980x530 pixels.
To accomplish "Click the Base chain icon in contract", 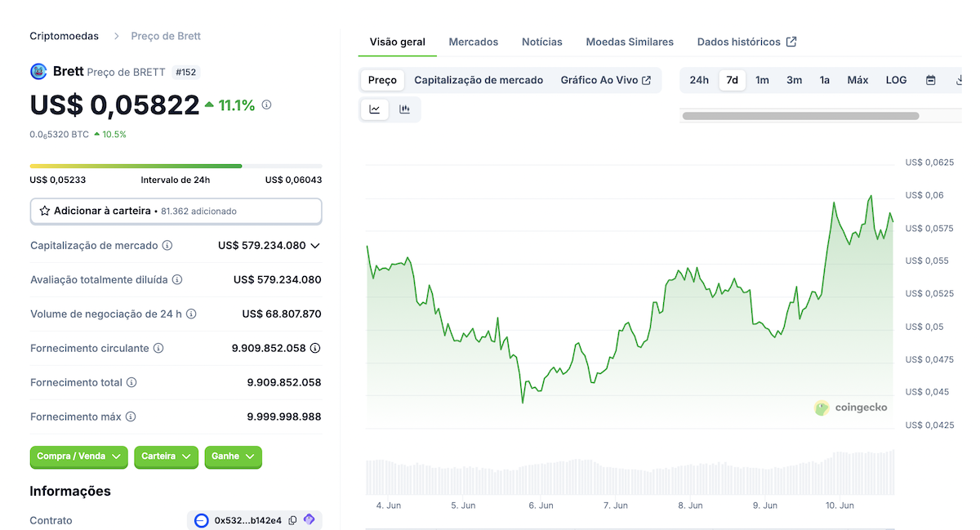I will pyautogui.click(x=202, y=520).
